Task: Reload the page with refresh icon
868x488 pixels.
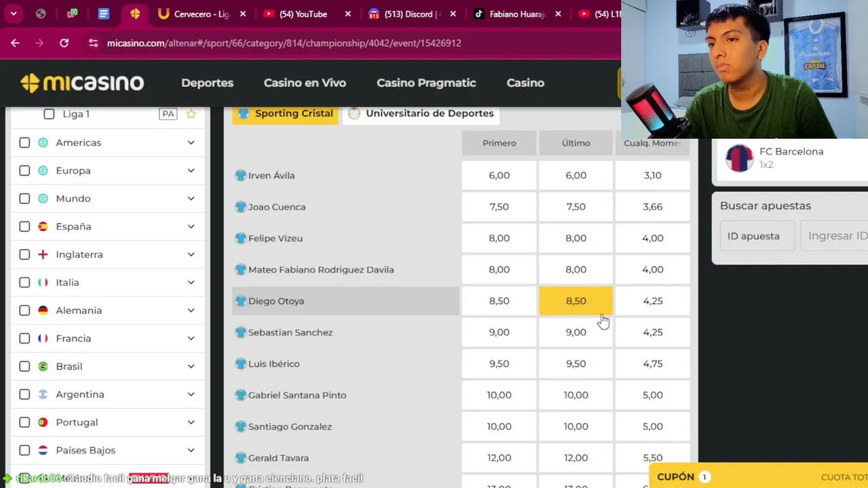Action: tap(64, 43)
